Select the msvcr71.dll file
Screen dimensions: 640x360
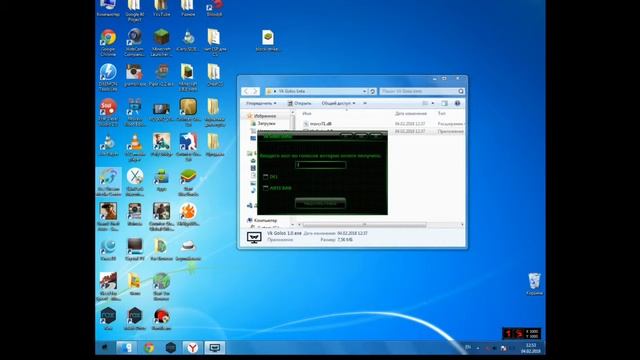coord(320,124)
